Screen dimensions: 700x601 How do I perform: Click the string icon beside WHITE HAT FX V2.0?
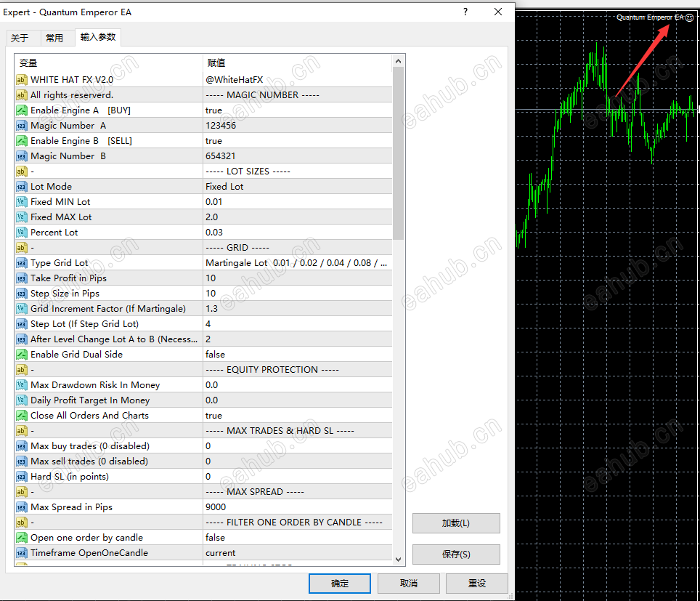22,80
